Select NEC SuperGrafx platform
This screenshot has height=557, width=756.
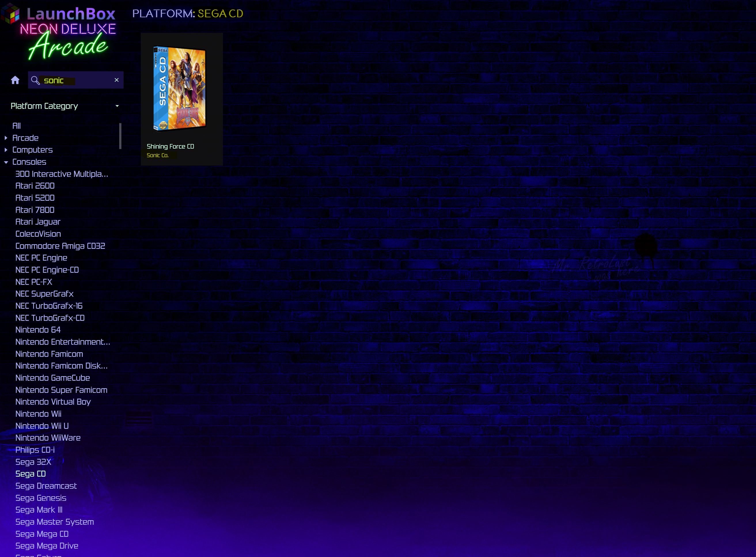click(x=45, y=294)
